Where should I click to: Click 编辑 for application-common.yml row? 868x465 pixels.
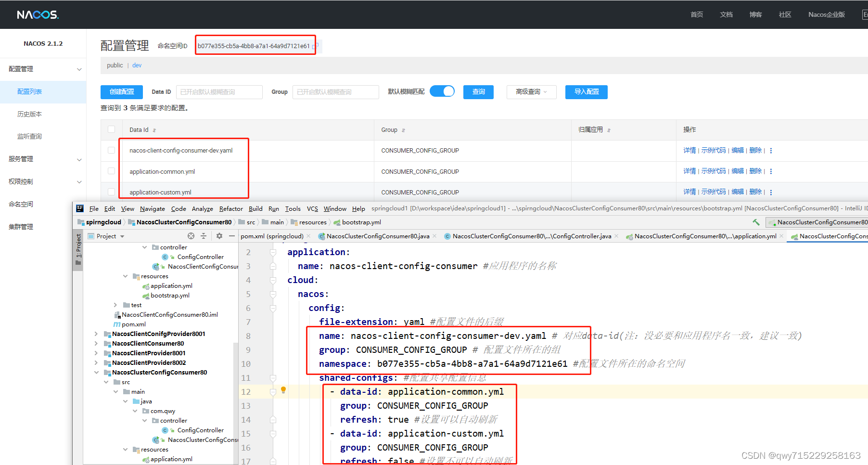738,171
